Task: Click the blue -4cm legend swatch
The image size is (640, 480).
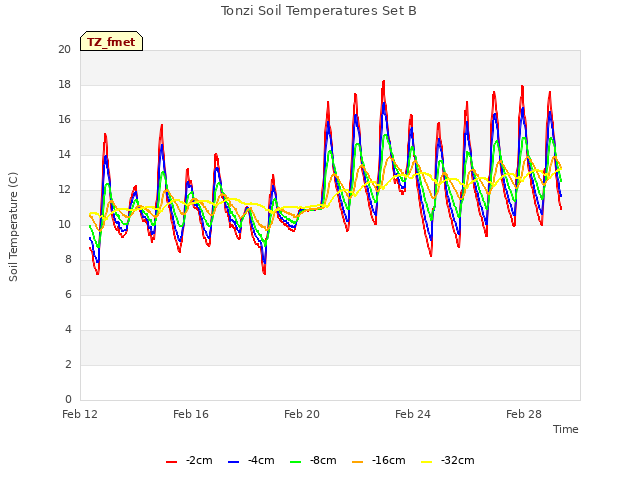Action: (x=233, y=462)
